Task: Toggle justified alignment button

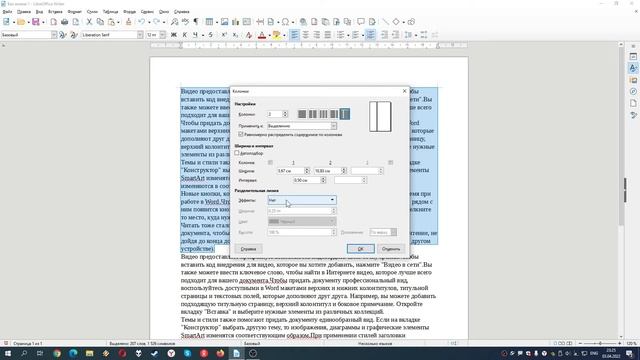Action: (327, 35)
